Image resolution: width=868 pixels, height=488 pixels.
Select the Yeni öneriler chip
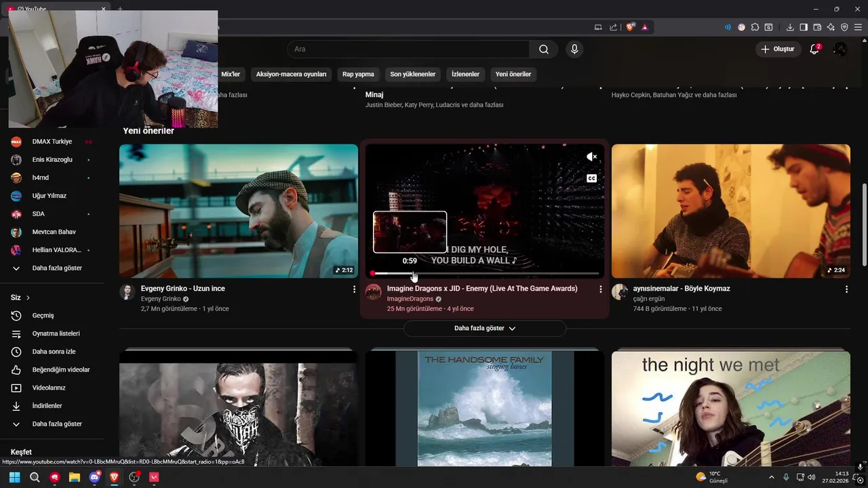click(x=513, y=74)
